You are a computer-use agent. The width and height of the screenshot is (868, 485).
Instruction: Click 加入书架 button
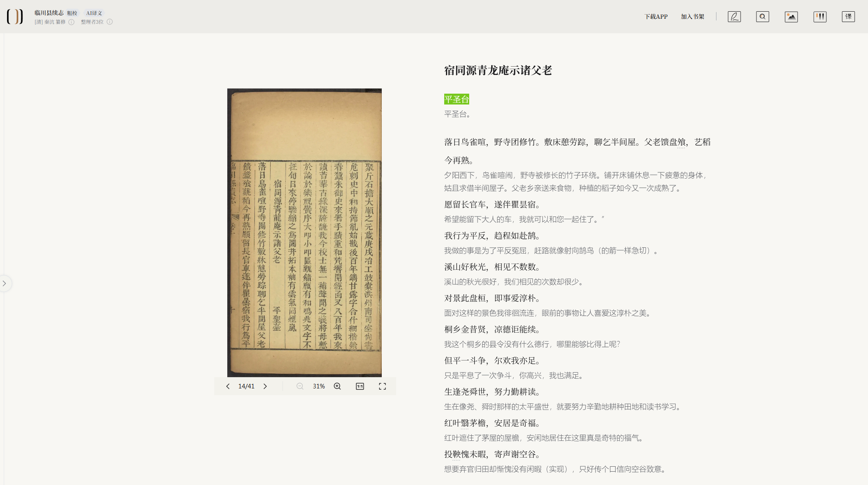692,17
